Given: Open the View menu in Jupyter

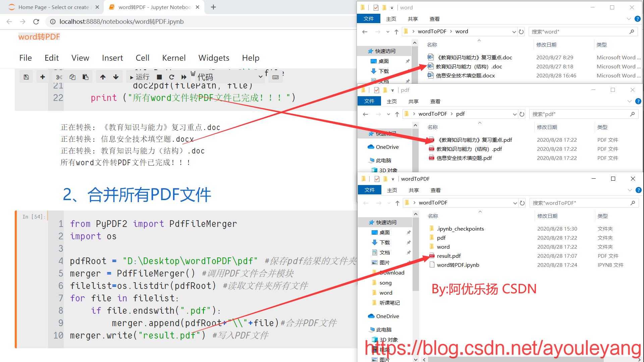Looking at the screenshot, I should pos(80,58).
